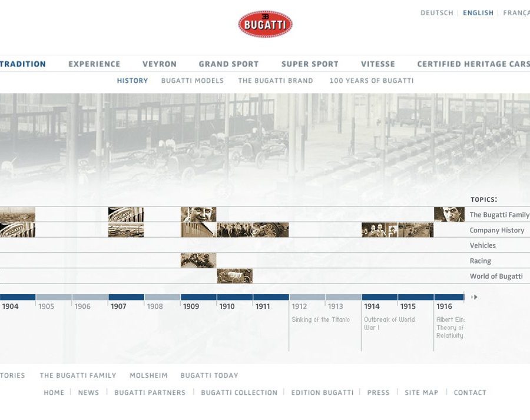Click 'Outbreak of World War I' text
Viewport: 530px width, 420px height.
coord(389,324)
